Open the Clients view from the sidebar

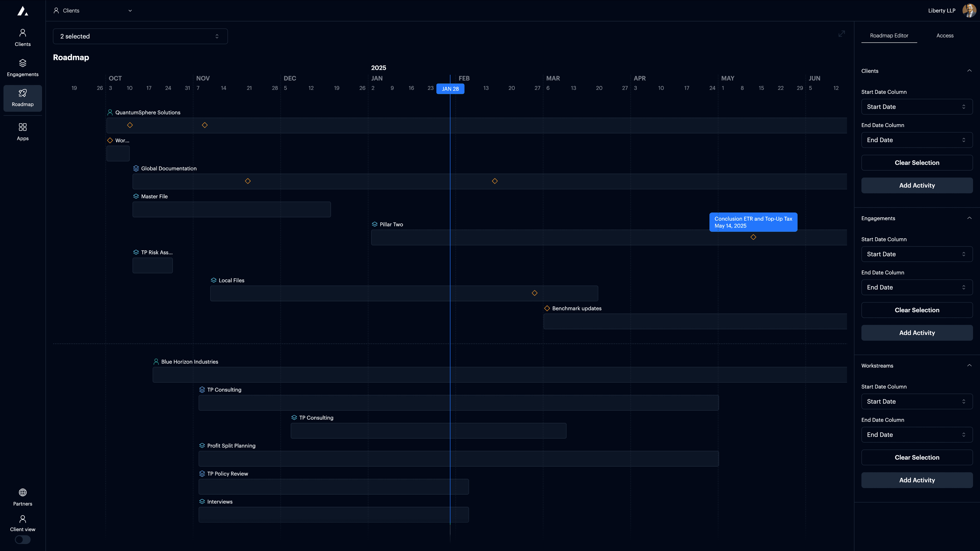pos(22,37)
